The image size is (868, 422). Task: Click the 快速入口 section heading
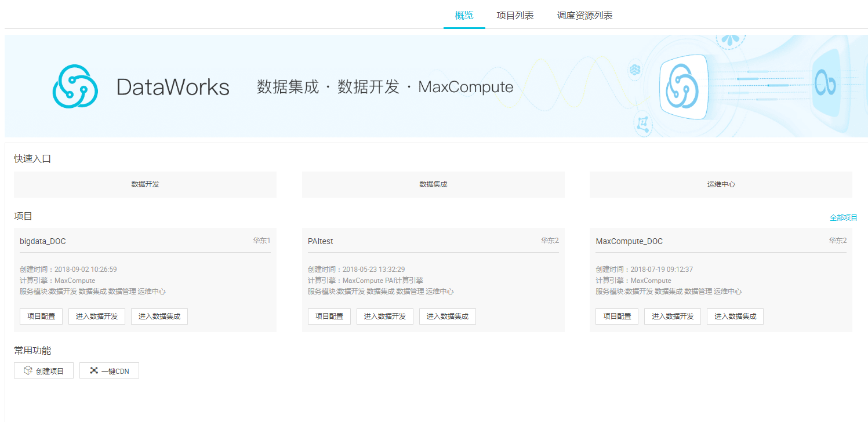pyautogui.click(x=32, y=159)
